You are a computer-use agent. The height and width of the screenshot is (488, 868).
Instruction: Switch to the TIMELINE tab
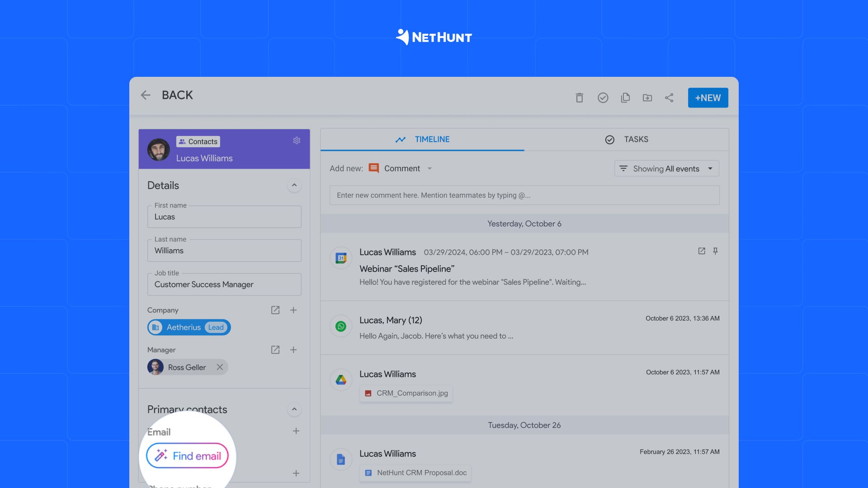click(x=422, y=139)
